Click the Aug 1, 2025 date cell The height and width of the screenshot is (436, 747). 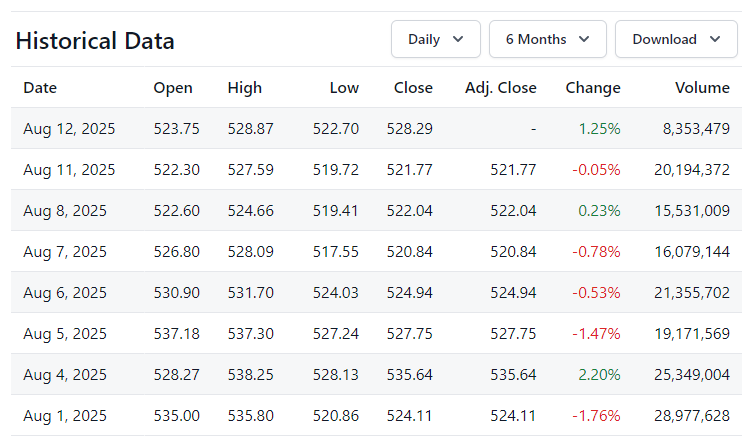coord(65,415)
